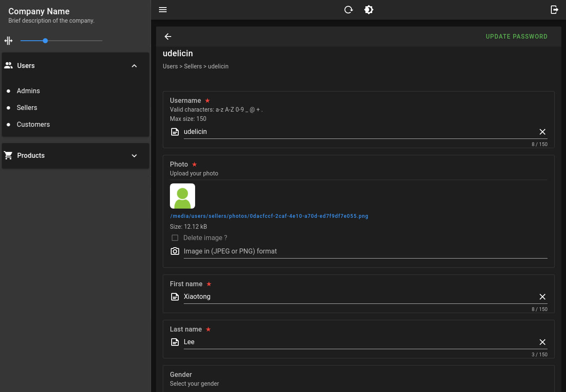The width and height of the screenshot is (566, 392).
Task: Click the Users group people icon
Action: click(8, 65)
